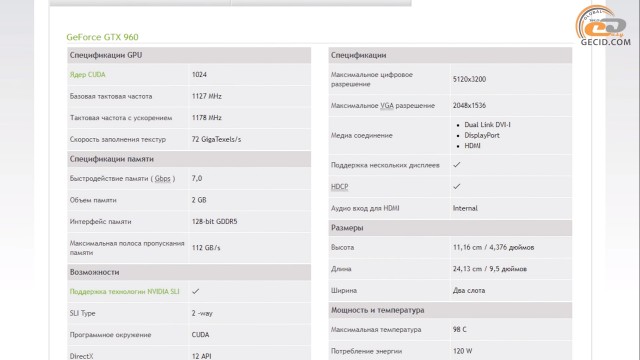Click the '2 GB' memory size value
Viewport: 640px width, 360px height.
click(x=199, y=200)
